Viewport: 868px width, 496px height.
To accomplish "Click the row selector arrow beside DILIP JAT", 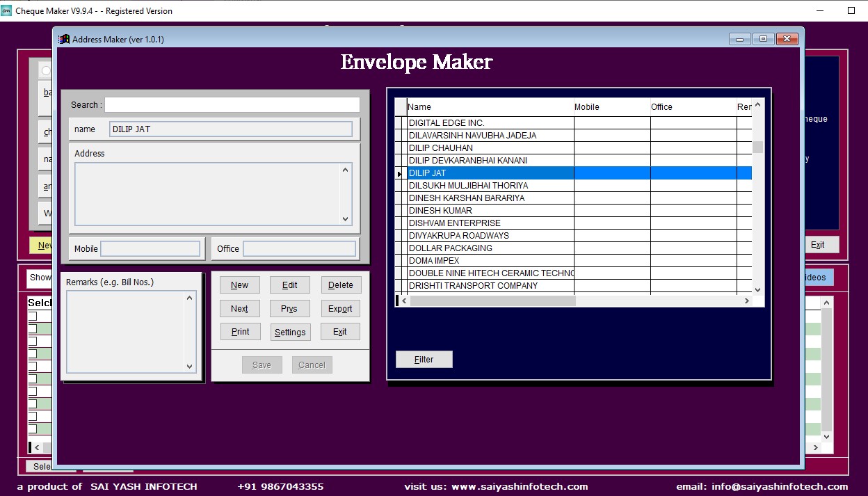I will point(400,173).
